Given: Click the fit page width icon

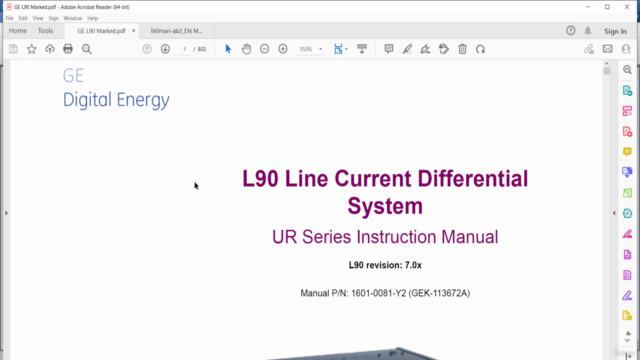Looking at the screenshot, I should coord(338,49).
